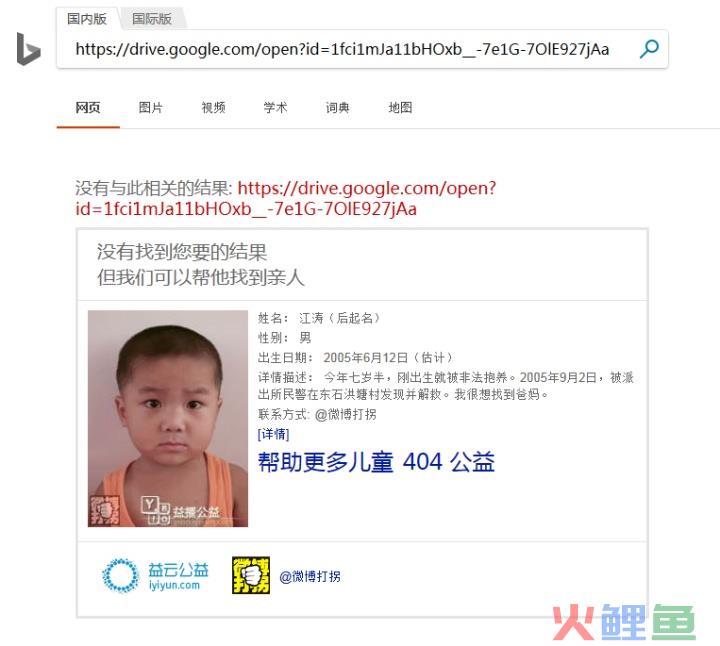Click the @微博打拐 footer link
Image resolution: width=720 pixels, height=646 pixels.
[310, 576]
